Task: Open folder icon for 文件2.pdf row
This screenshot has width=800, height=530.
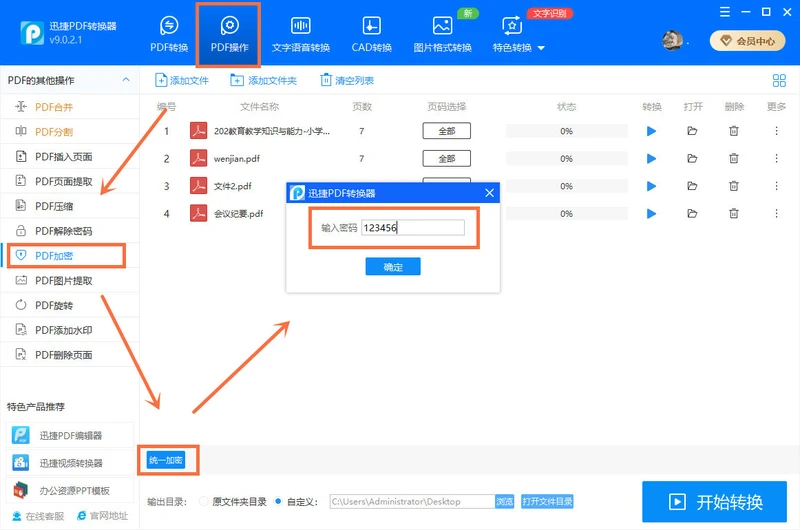Action: pyautogui.click(x=692, y=186)
